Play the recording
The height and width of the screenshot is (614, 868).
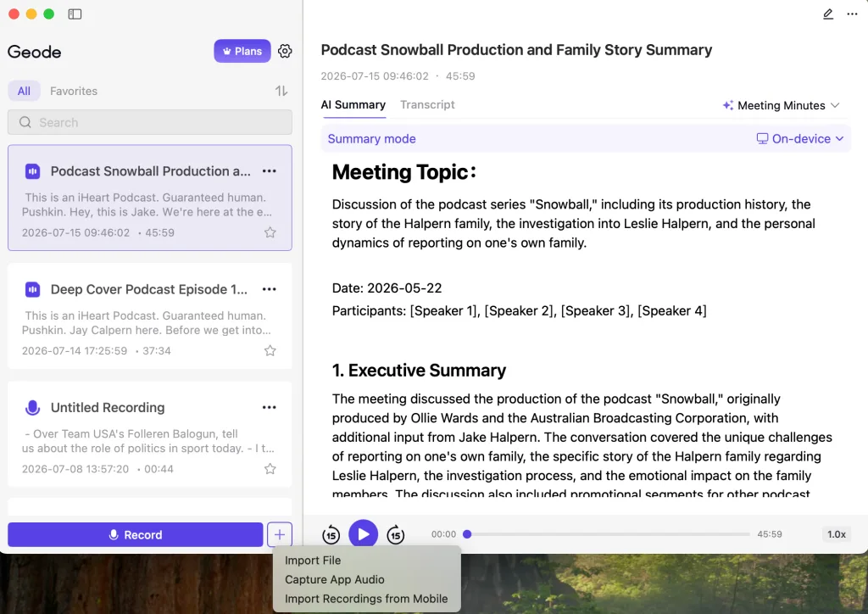[363, 534]
